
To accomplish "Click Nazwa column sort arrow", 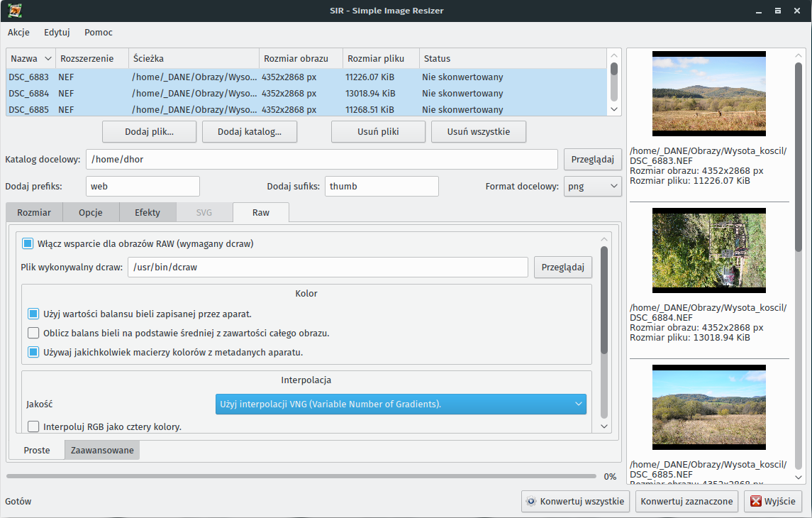I will 48,58.
